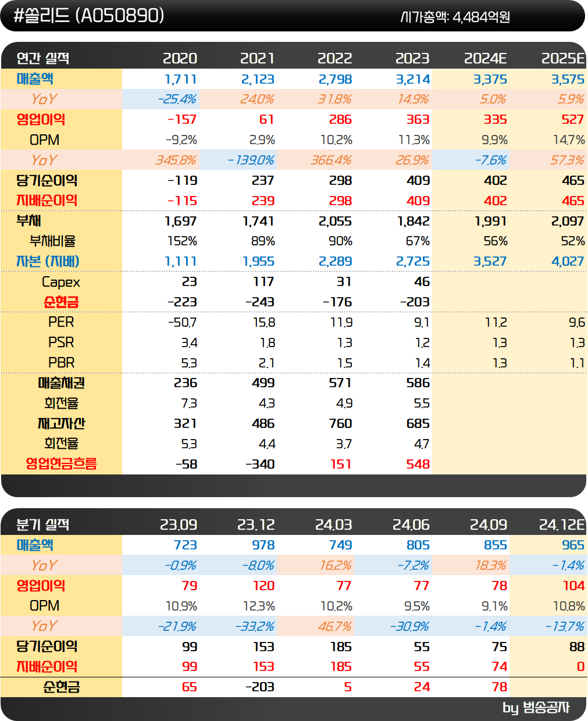Select the market cap text '시가총액: 4,484억원'

pos(455,17)
